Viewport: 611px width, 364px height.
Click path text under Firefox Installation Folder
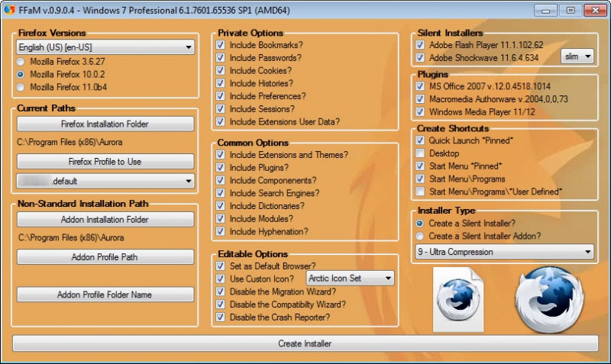(x=70, y=142)
